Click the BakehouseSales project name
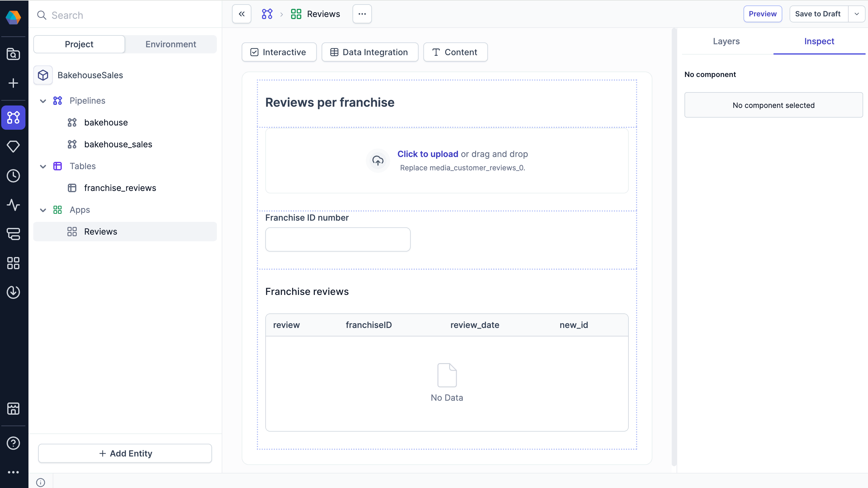This screenshot has height=488, width=868. tap(90, 75)
